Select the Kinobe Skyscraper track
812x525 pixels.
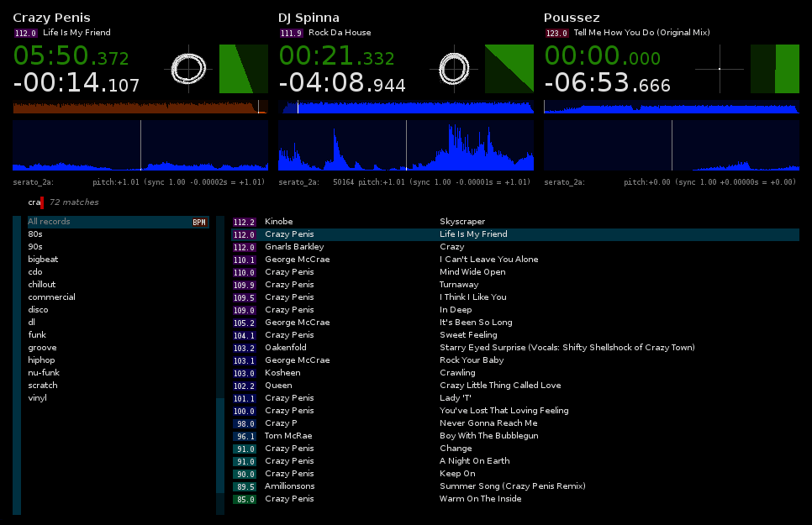[515, 222]
